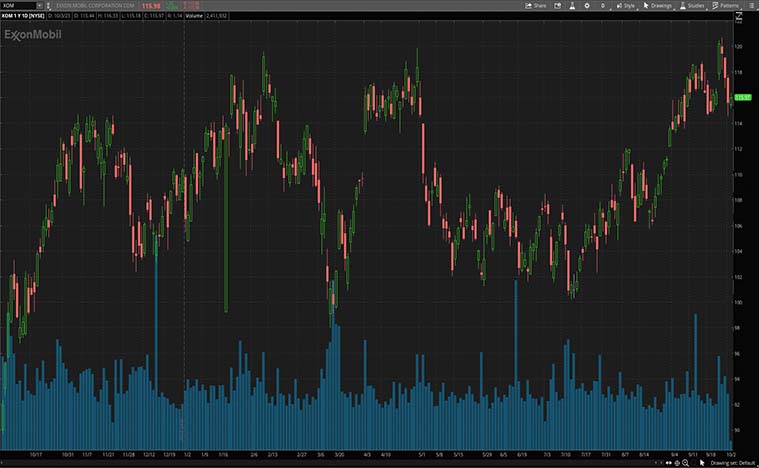Click the Volume label in the chart header
Image resolution: width=759 pixels, height=468 pixels.
click(x=194, y=15)
